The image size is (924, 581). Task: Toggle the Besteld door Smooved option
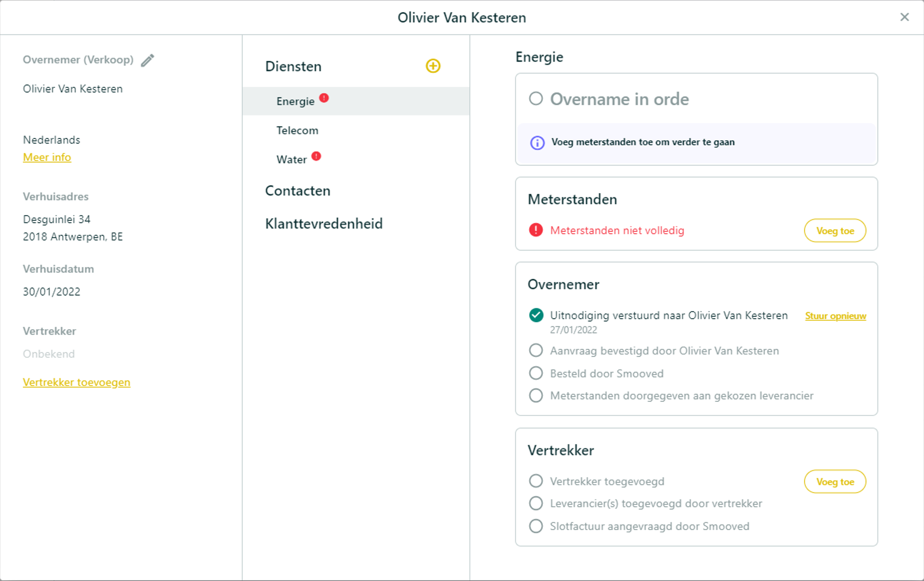tap(536, 373)
